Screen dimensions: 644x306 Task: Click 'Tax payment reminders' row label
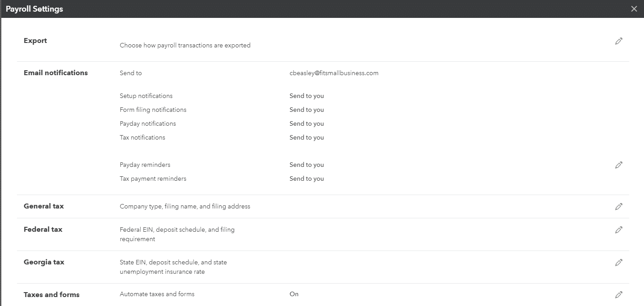click(x=153, y=178)
